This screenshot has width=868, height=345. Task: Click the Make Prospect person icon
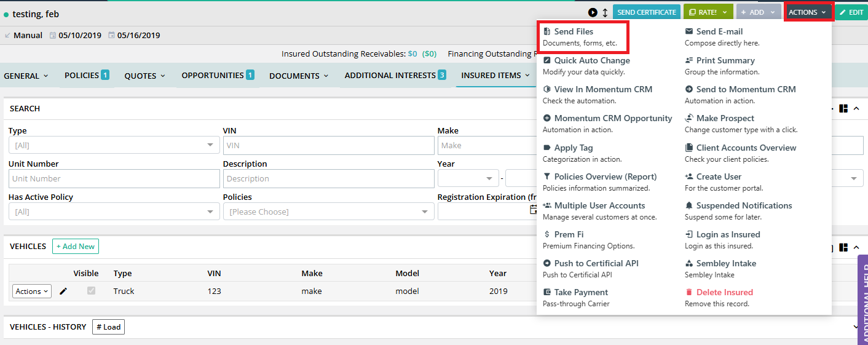[689, 118]
